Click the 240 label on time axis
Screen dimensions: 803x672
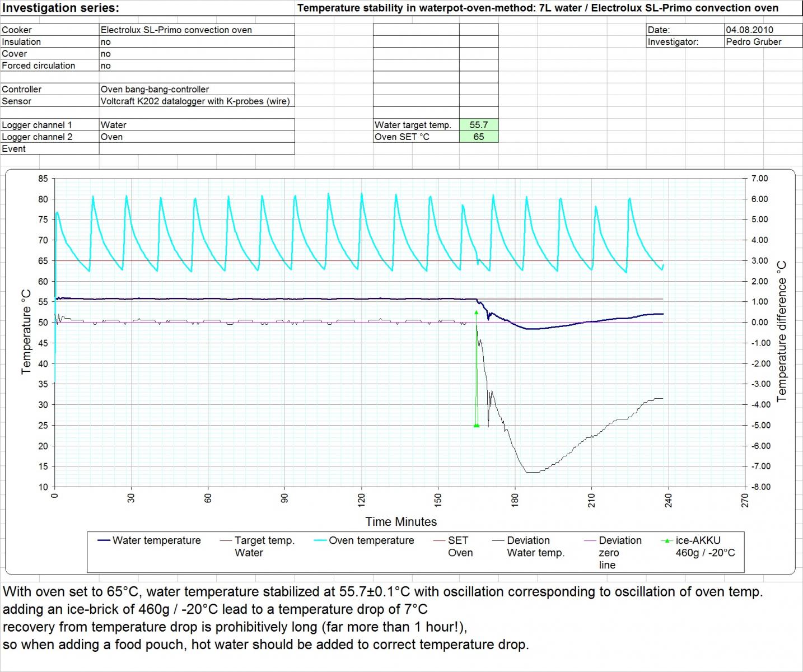(668, 501)
